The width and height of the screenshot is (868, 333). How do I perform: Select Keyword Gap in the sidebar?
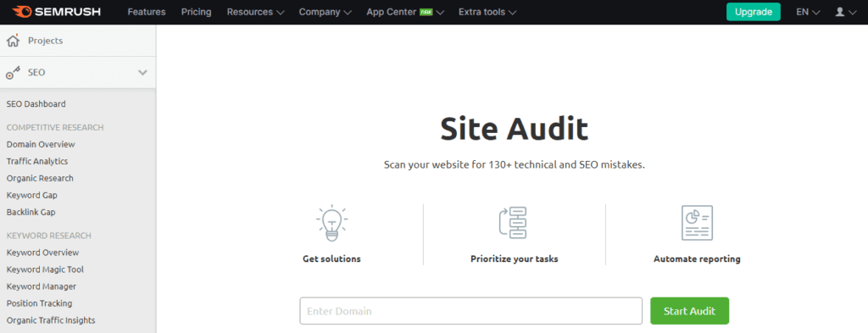tap(31, 195)
